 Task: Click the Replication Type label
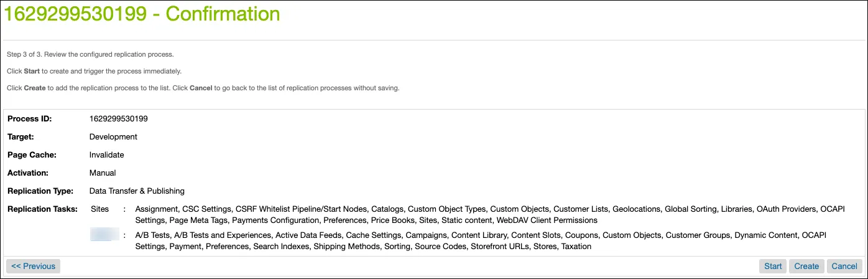40,191
